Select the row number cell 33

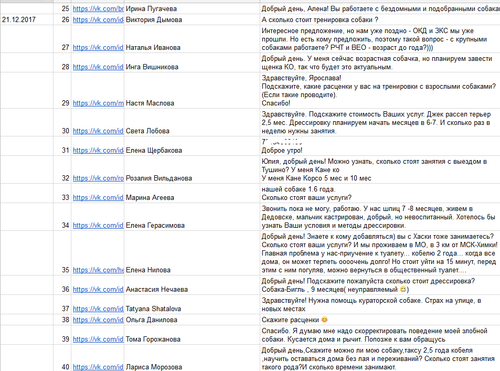62,193
